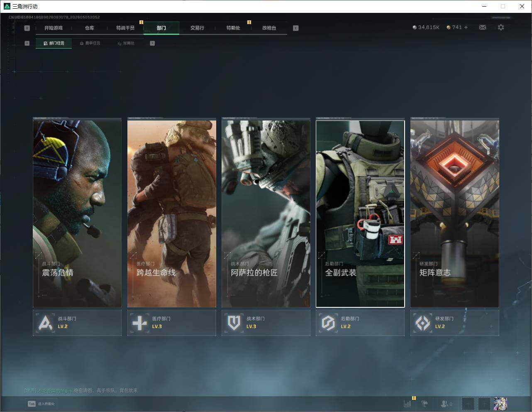532x412 pixels.
Task: Click the Tab 进入特勤处 button
Action: tap(41, 404)
